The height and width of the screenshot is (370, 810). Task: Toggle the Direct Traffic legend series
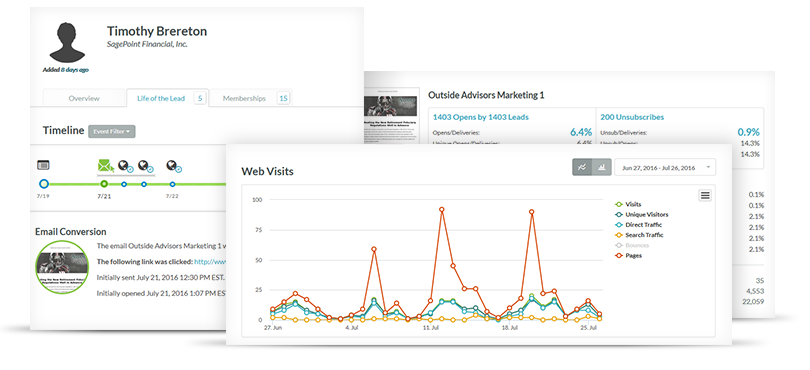(638, 225)
